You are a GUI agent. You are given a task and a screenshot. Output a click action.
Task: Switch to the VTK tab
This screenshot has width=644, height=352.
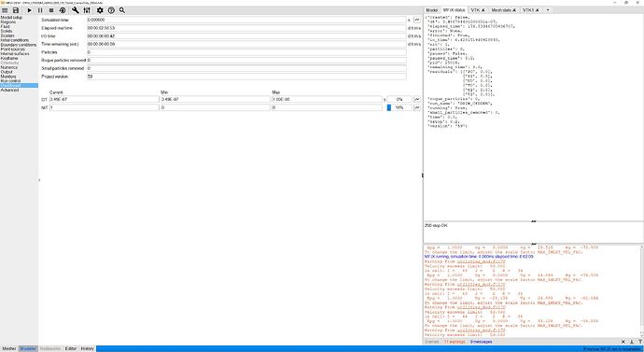coord(476,10)
